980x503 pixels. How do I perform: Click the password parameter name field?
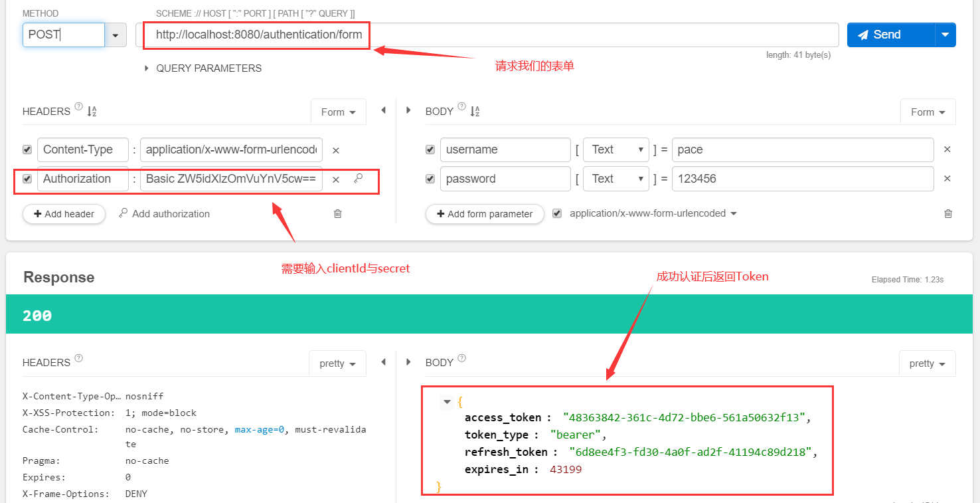point(505,179)
